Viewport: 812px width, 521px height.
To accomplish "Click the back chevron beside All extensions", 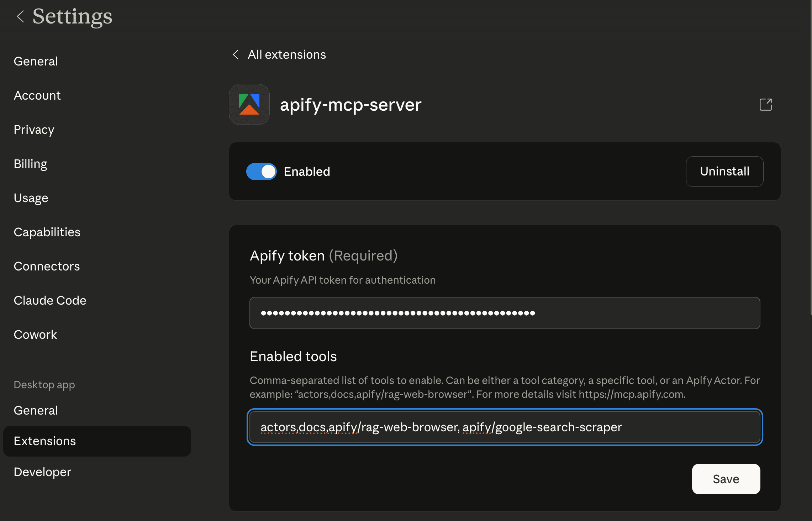I will [235, 54].
